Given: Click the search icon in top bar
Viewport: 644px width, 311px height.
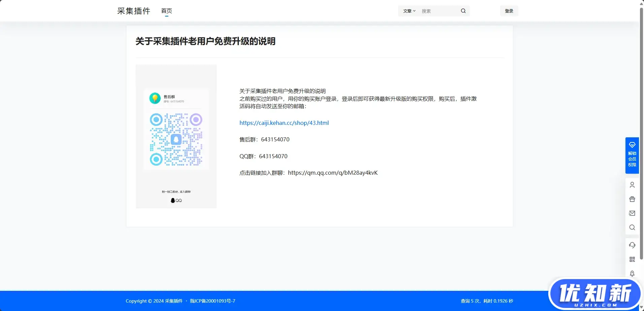Looking at the screenshot, I should (x=463, y=11).
